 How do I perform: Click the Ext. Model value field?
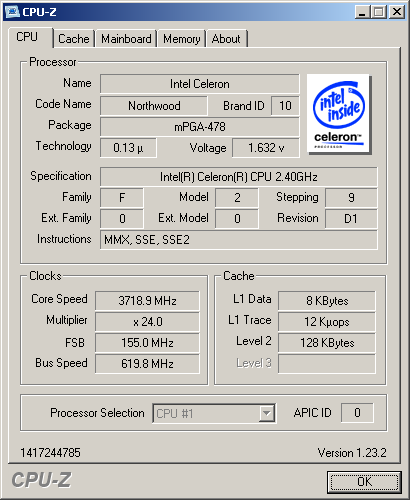tap(237, 219)
